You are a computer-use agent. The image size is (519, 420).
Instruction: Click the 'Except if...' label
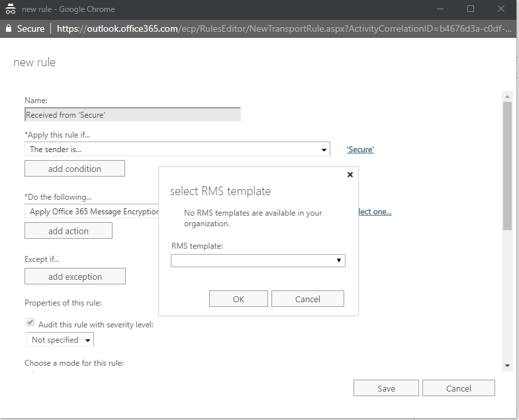click(x=42, y=259)
